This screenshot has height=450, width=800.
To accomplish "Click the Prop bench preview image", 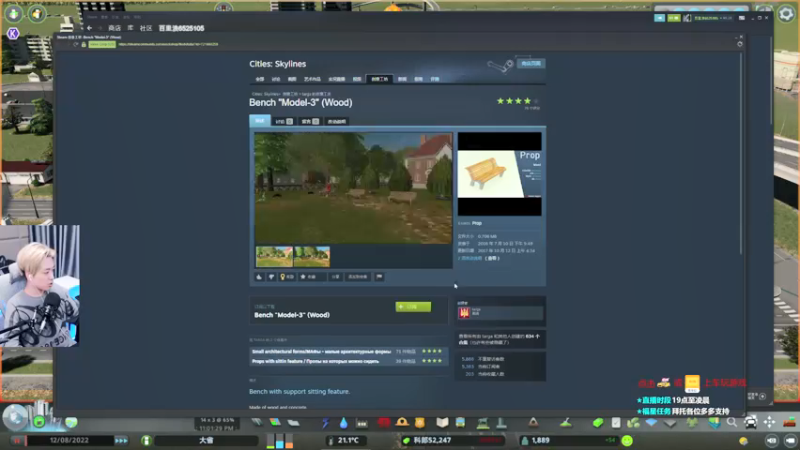I will coord(499,174).
